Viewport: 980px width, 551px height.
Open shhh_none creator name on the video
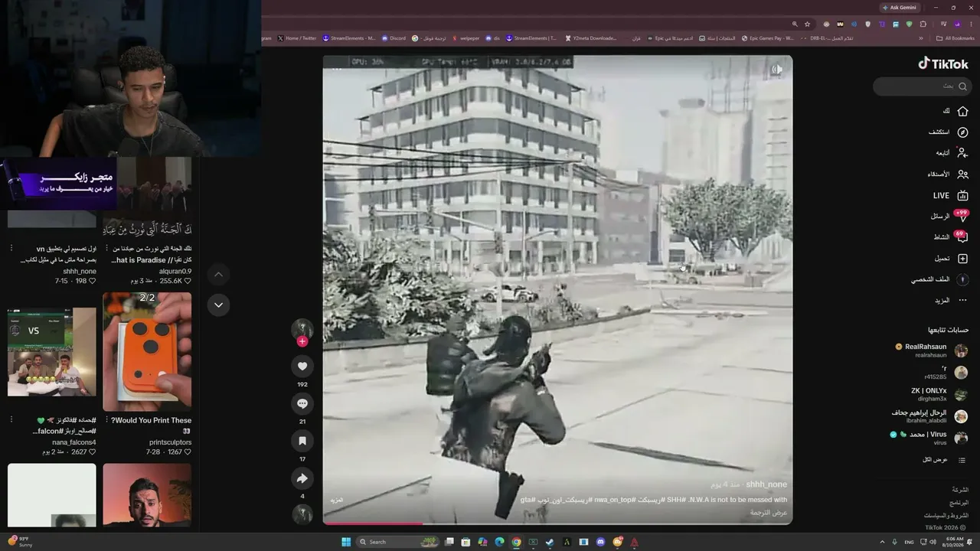click(766, 484)
